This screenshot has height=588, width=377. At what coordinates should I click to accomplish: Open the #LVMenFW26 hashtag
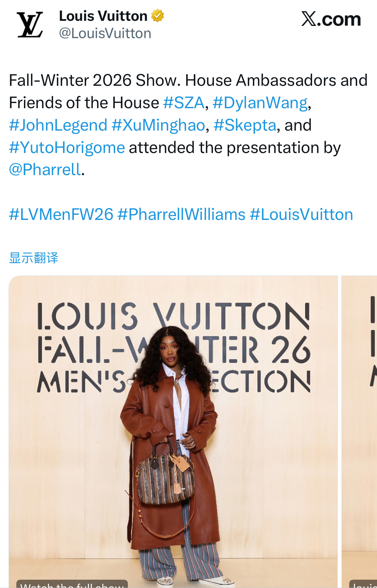coord(61,214)
